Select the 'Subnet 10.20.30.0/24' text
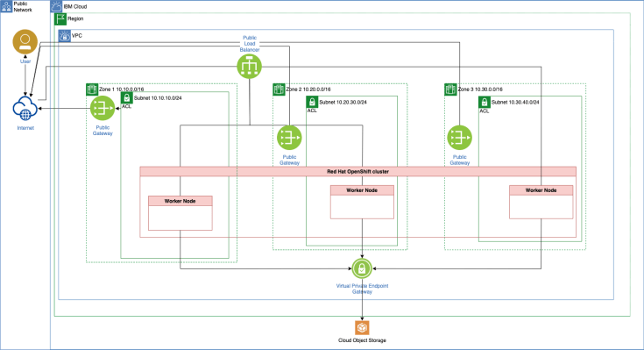This screenshot has width=644, height=350. [343, 103]
